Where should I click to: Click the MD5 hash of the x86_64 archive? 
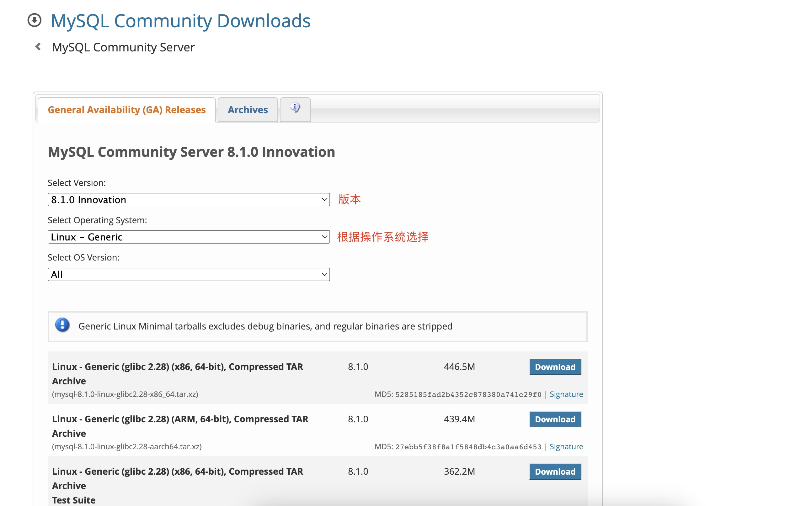tap(468, 395)
